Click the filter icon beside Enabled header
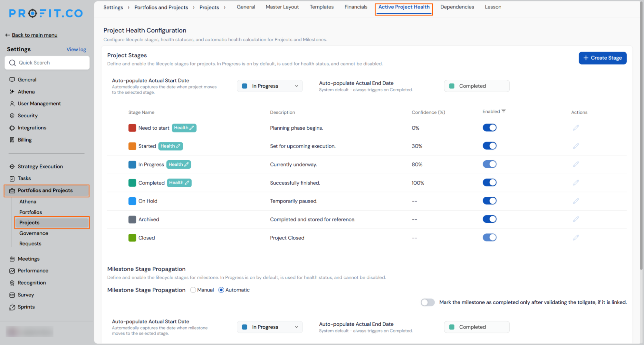The width and height of the screenshot is (644, 345). click(x=504, y=111)
